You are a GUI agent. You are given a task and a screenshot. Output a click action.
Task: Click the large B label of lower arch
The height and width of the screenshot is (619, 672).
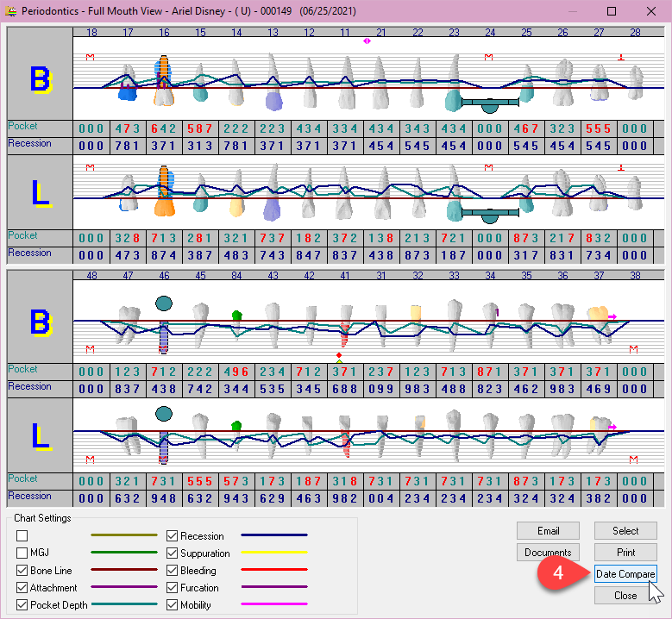tap(41, 322)
